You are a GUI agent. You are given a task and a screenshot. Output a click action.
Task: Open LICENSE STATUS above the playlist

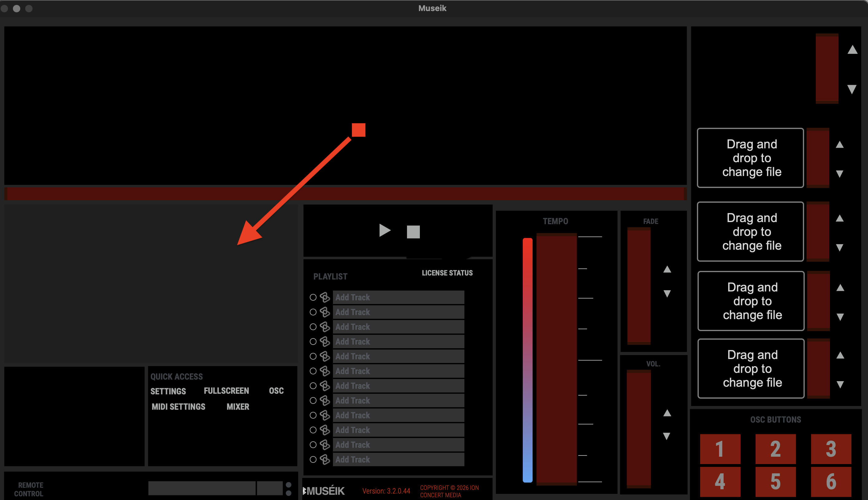pyautogui.click(x=447, y=273)
